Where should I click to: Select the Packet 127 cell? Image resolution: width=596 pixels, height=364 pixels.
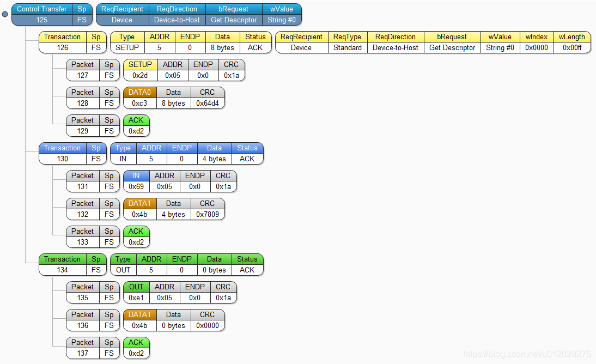pos(83,70)
